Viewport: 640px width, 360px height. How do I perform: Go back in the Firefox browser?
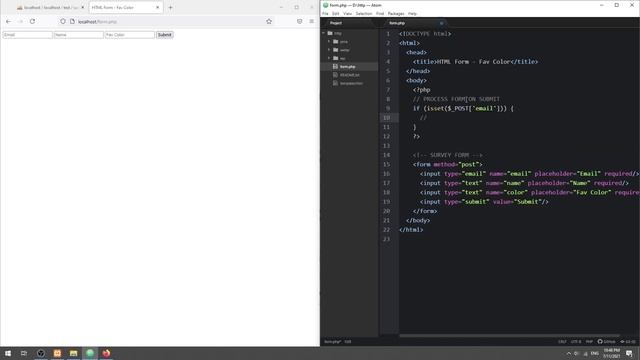tap(9, 21)
